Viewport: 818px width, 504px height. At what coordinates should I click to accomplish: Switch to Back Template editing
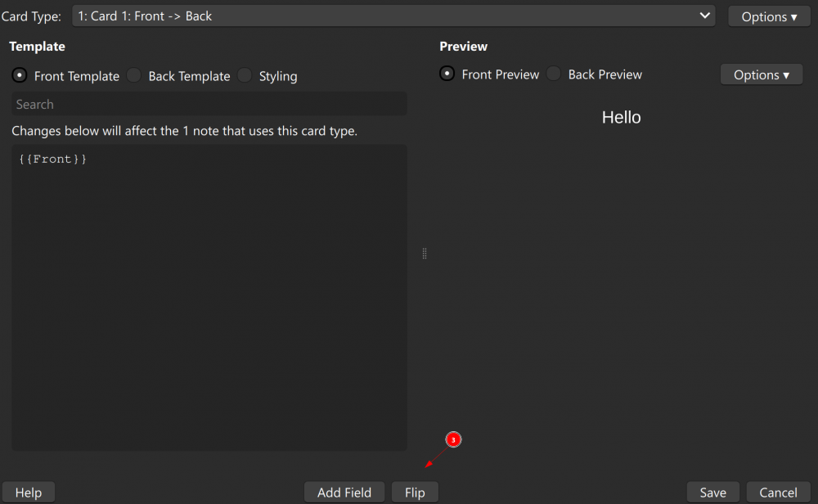point(134,75)
